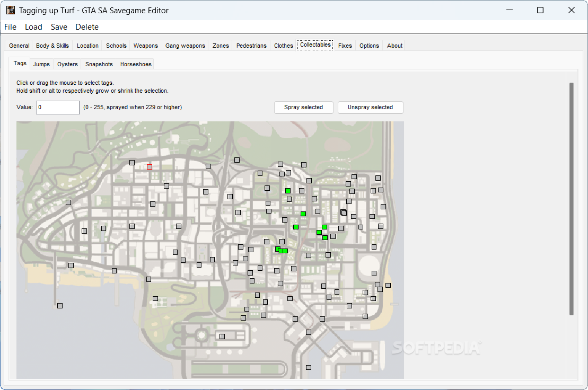
Task: Select the tag marker on the pier end
Action: point(59,306)
